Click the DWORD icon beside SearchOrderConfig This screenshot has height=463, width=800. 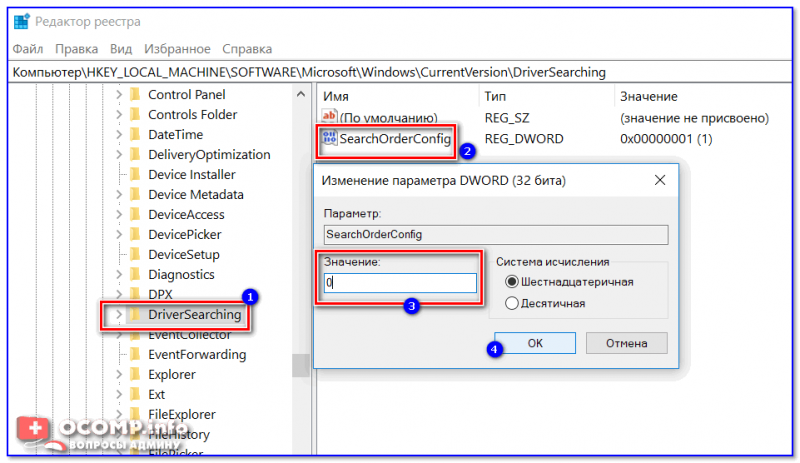[x=329, y=138]
